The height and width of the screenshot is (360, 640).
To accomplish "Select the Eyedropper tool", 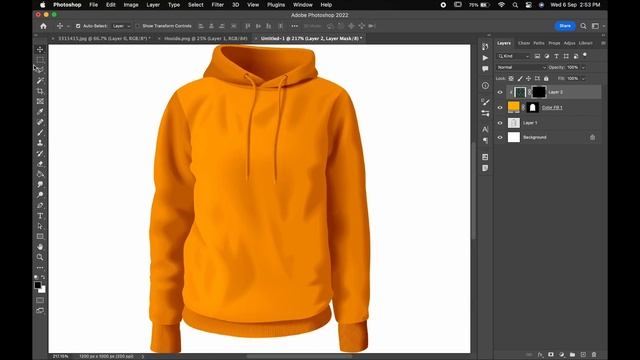I will (x=40, y=111).
